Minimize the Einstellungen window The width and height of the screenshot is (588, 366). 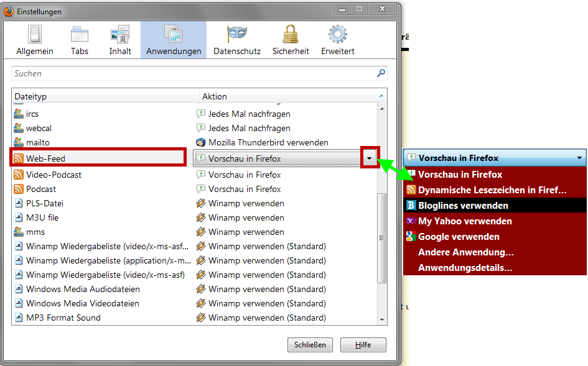pos(342,9)
